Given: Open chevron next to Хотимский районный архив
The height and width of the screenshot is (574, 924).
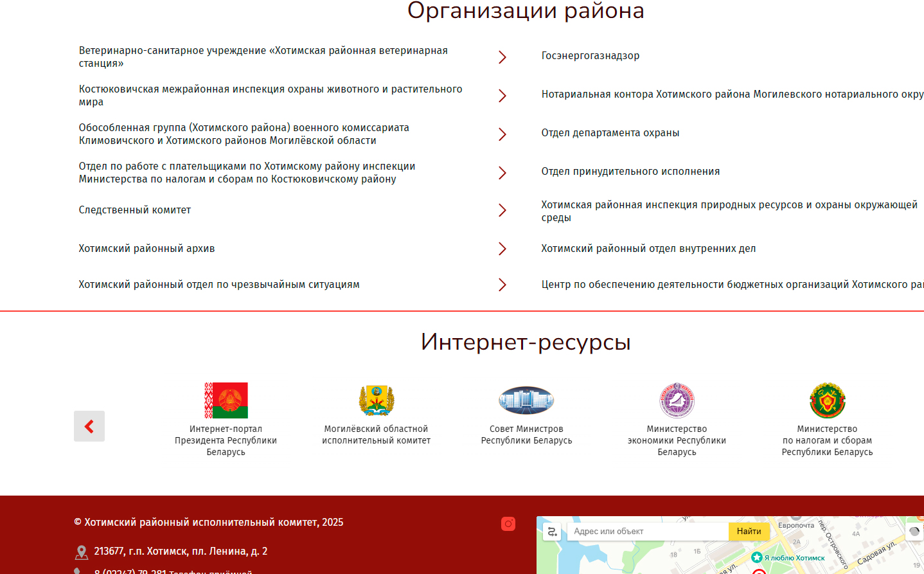Looking at the screenshot, I should 502,249.
